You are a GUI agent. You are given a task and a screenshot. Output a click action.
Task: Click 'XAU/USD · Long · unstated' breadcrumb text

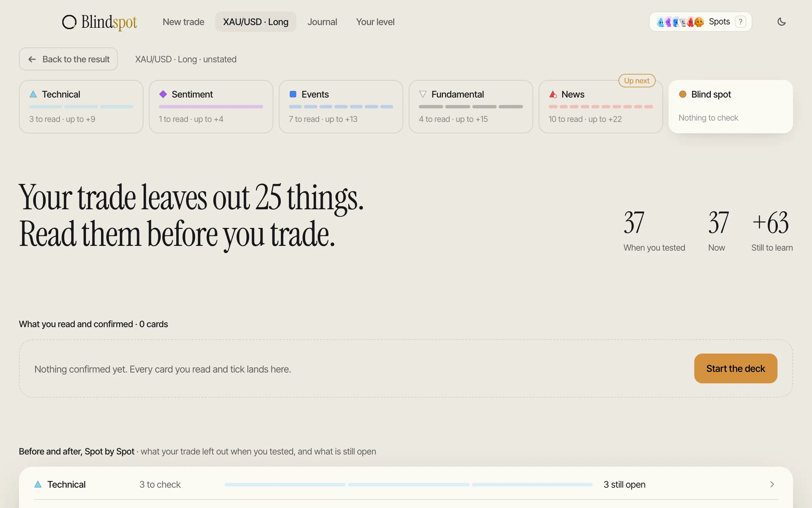186,59
